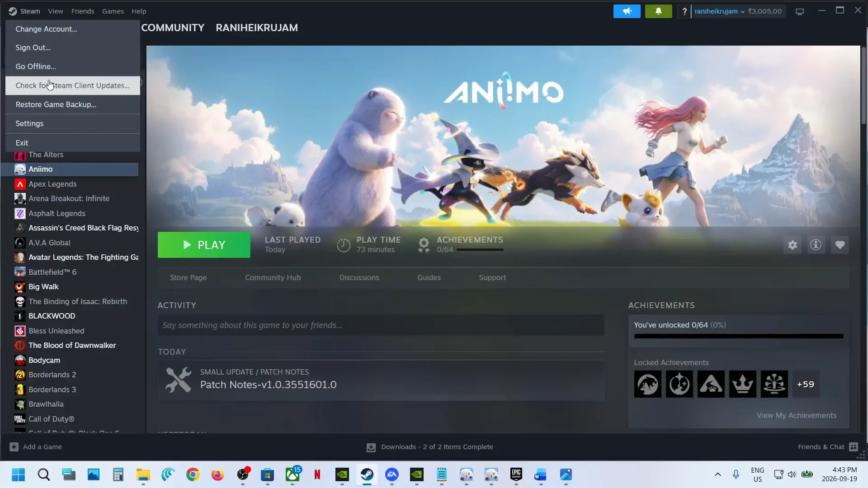This screenshot has width=868, height=488.
Task: Click the header achievements 0/64 progress bar
Action: pyautogui.click(x=480, y=249)
